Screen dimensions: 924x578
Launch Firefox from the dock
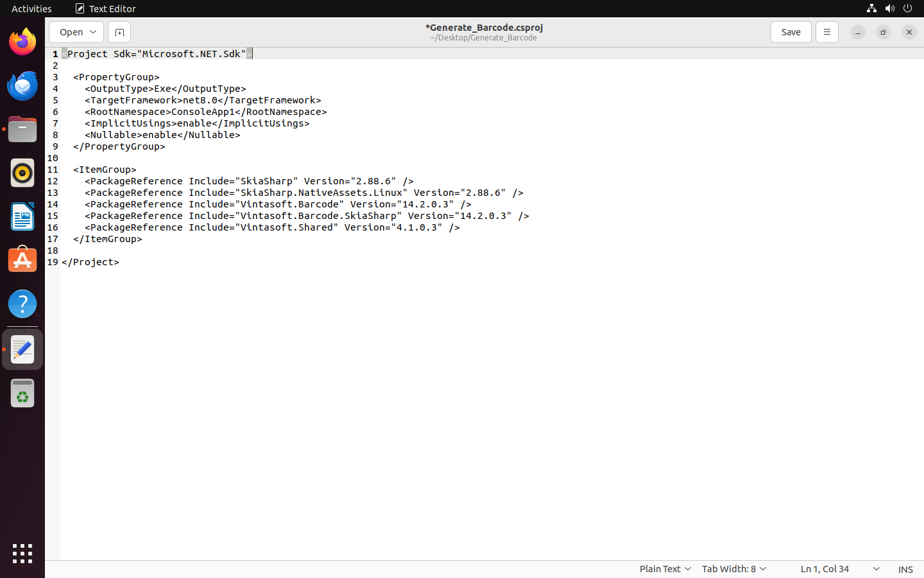(x=22, y=42)
